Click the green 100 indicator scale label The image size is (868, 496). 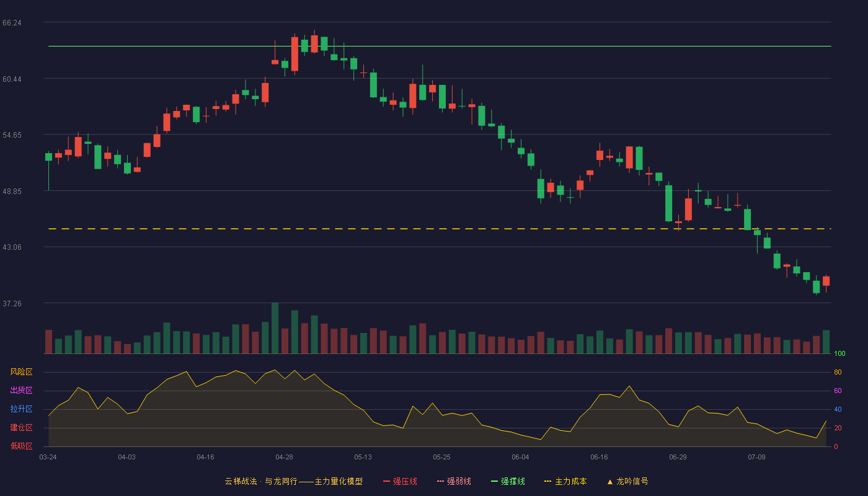[839, 353]
